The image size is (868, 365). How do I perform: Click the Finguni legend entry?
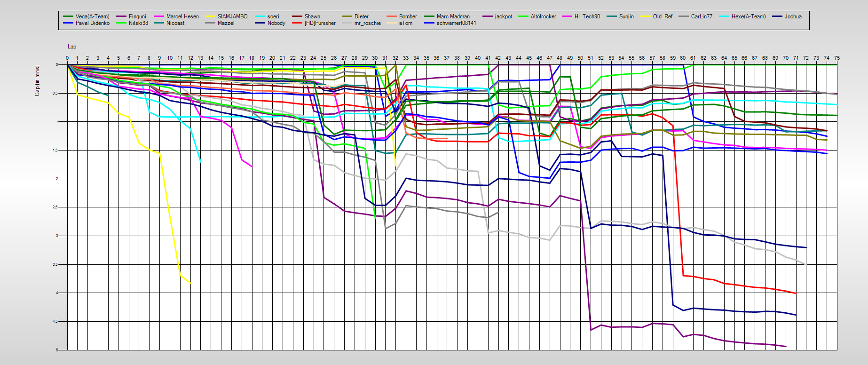[x=137, y=16]
